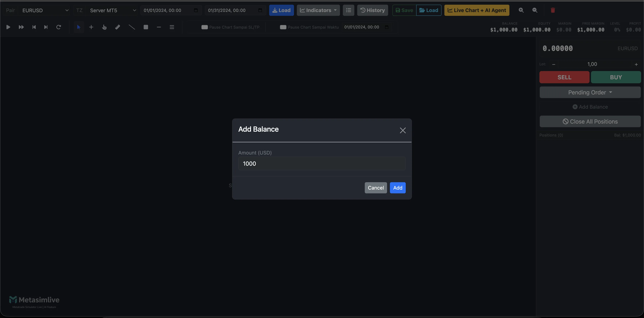This screenshot has width=644, height=318.
Task: Click the chart Refresh icon
Action: point(59,27)
